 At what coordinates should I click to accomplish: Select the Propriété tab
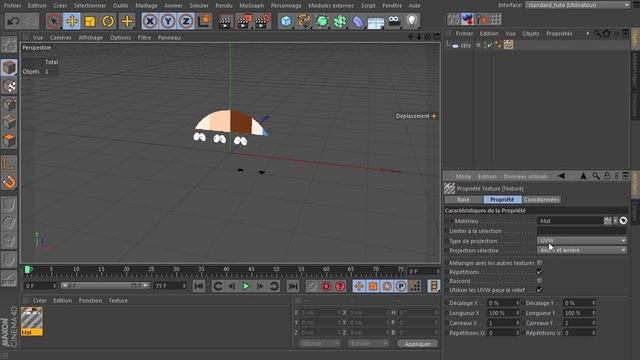[502, 200]
